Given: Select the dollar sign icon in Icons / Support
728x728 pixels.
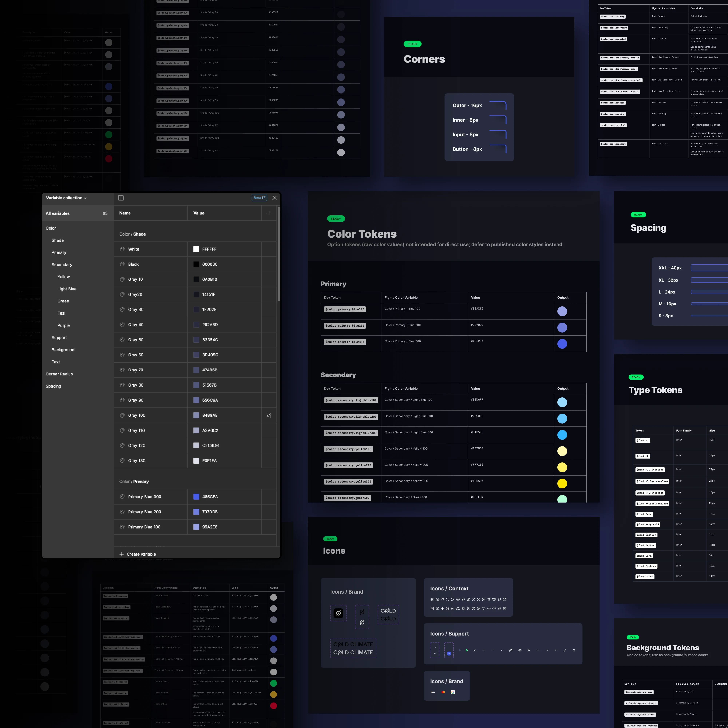Looking at the screenshot, I should click(574, 650).
